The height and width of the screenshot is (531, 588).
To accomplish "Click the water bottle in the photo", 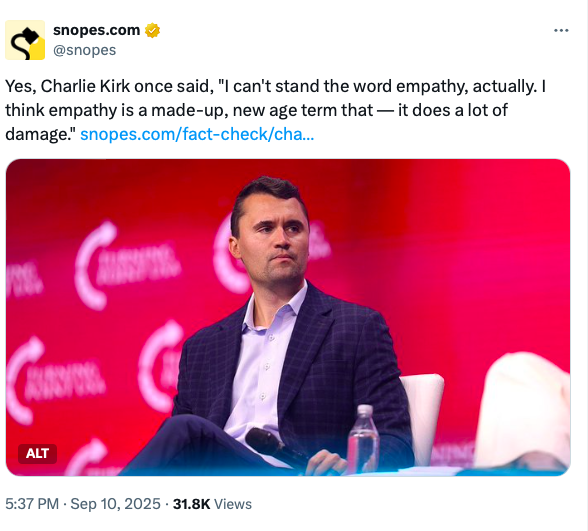I will coord(363,440).
